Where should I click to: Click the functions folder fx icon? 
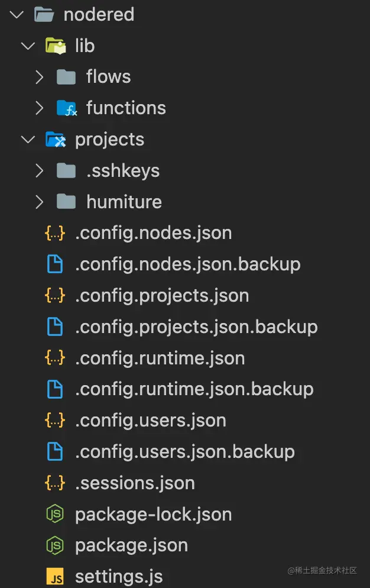click(x=67, y=108)
